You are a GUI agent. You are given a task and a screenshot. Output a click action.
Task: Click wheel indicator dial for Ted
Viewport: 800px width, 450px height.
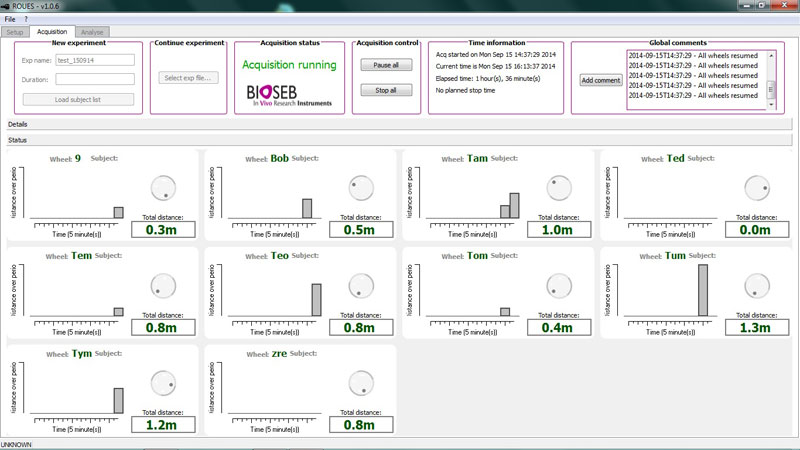click(757, 188)
